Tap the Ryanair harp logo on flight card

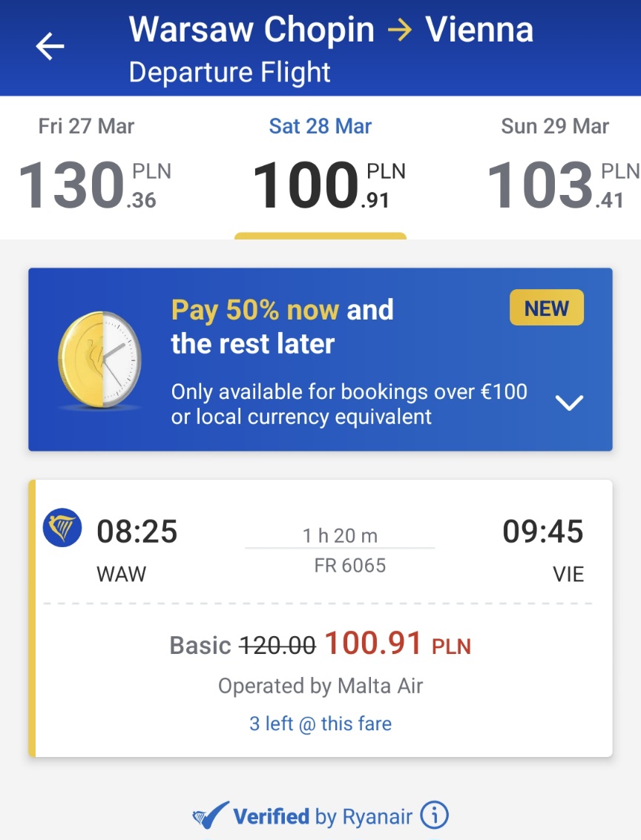[x=62, y=527]
